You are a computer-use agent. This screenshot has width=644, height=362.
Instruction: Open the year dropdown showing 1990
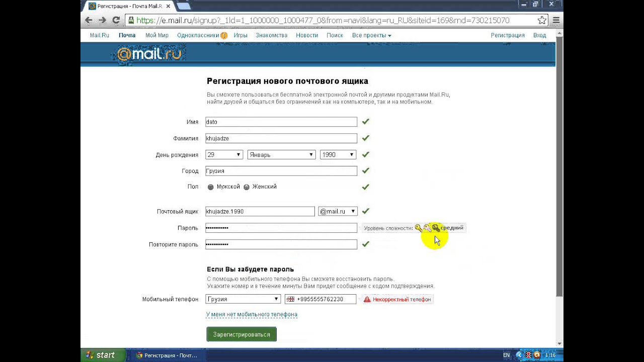[x=338, y=155]
